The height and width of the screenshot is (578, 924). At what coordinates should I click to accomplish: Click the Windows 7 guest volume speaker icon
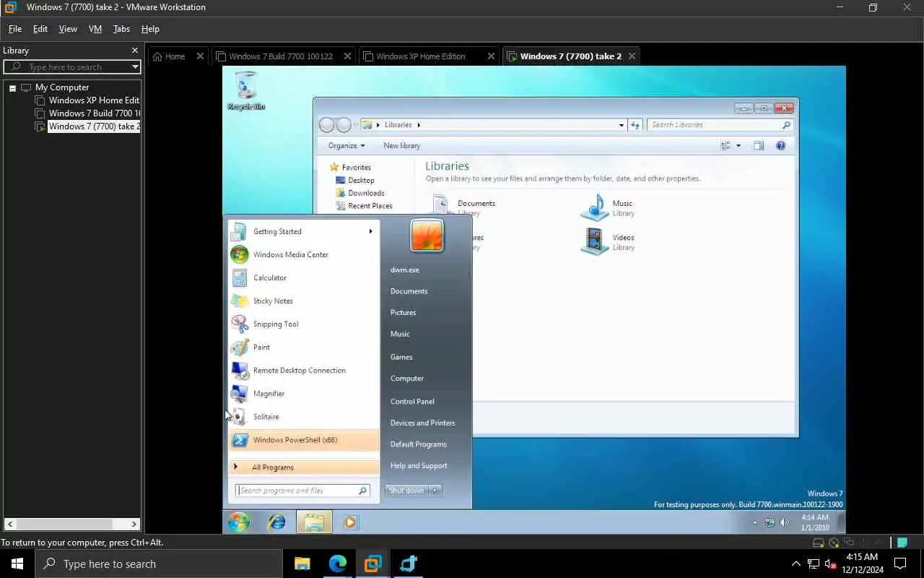(x=785, y=522)
